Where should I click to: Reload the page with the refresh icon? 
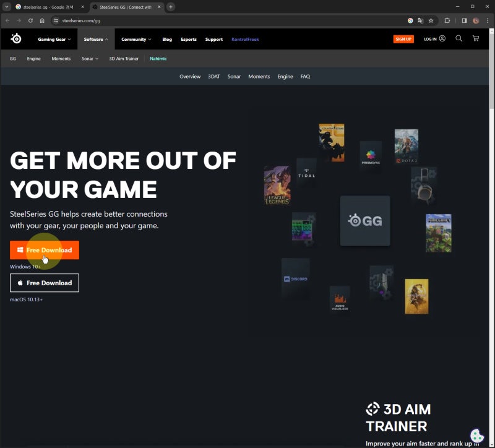coord(30,20)
